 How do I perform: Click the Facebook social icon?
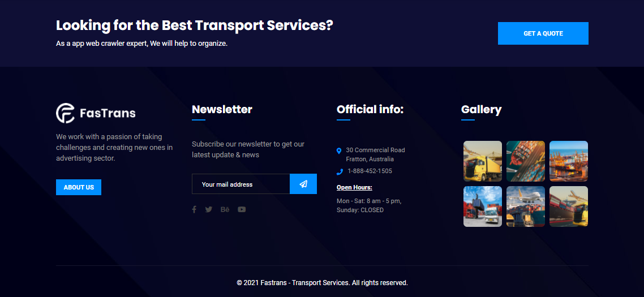194,209
